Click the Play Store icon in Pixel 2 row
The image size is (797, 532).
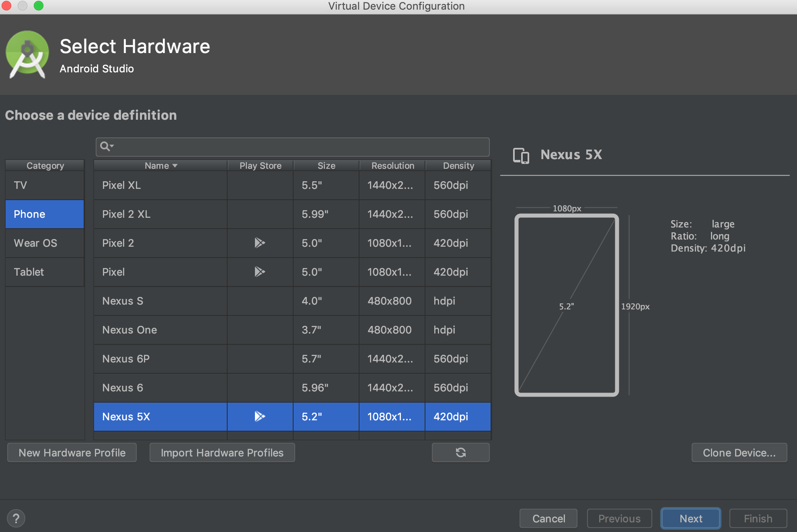click(x=260, y=243)
